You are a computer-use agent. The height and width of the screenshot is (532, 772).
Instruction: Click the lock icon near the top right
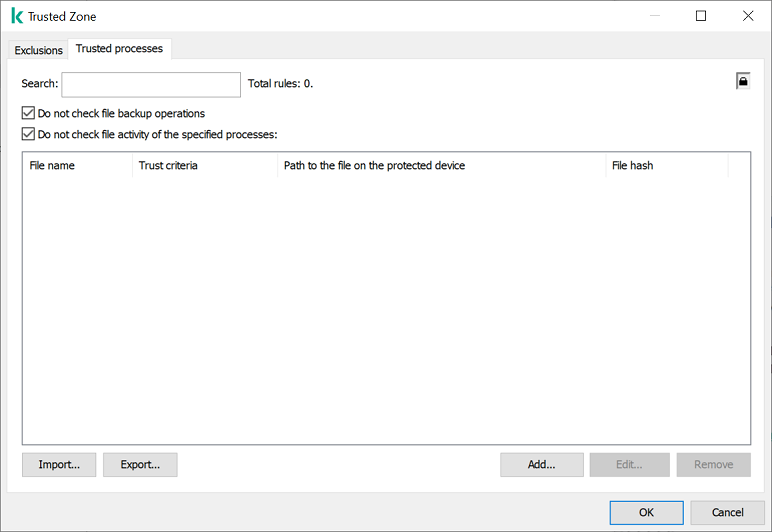(x=743, y=81)
